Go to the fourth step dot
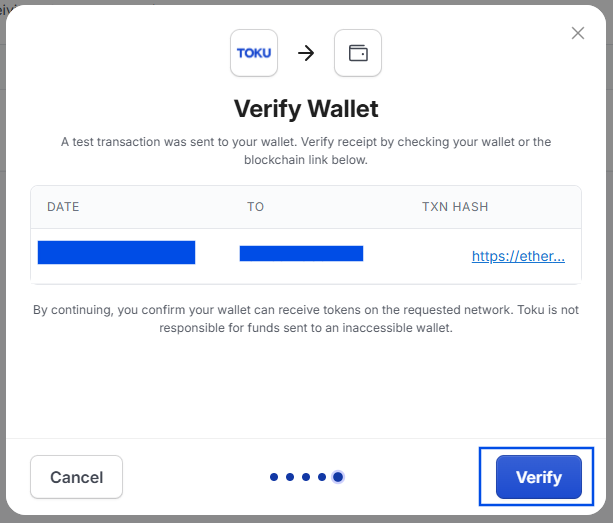The width and height of the screenshot is (613, 523). tap(322, 477)
